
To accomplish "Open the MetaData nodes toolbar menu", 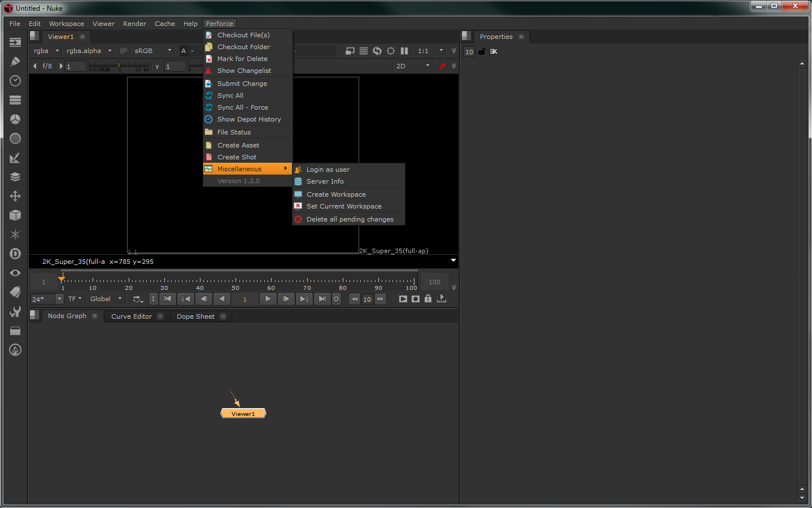I will 15,292.
